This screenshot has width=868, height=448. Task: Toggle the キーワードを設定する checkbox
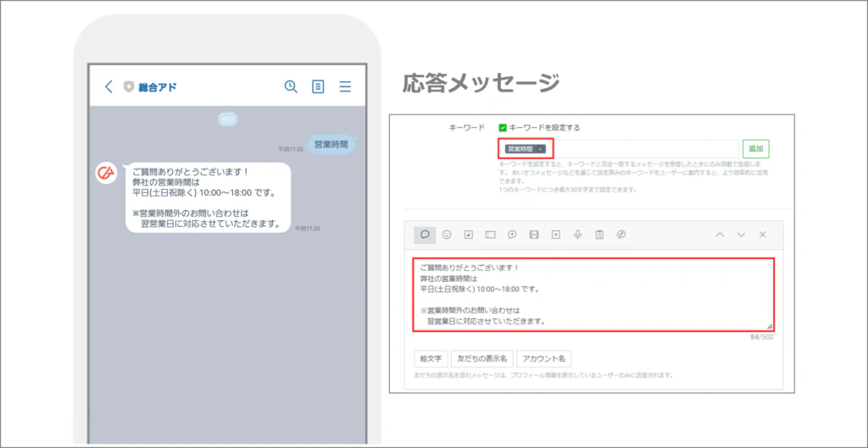click(x=503, y=128)
